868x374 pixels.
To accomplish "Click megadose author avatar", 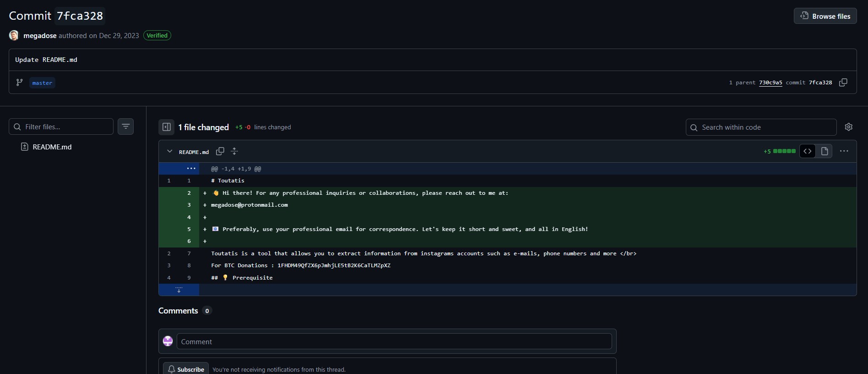I will tap(14, 35).
